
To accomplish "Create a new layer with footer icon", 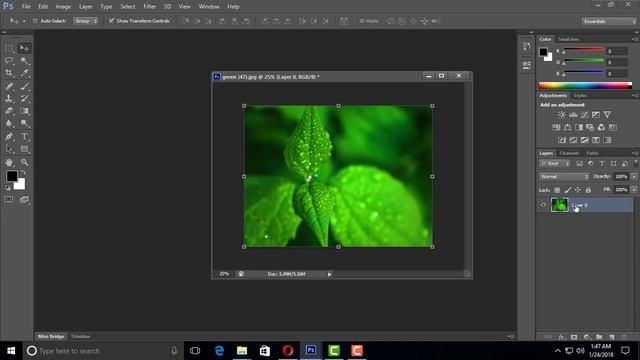I will tap(612, 337).
